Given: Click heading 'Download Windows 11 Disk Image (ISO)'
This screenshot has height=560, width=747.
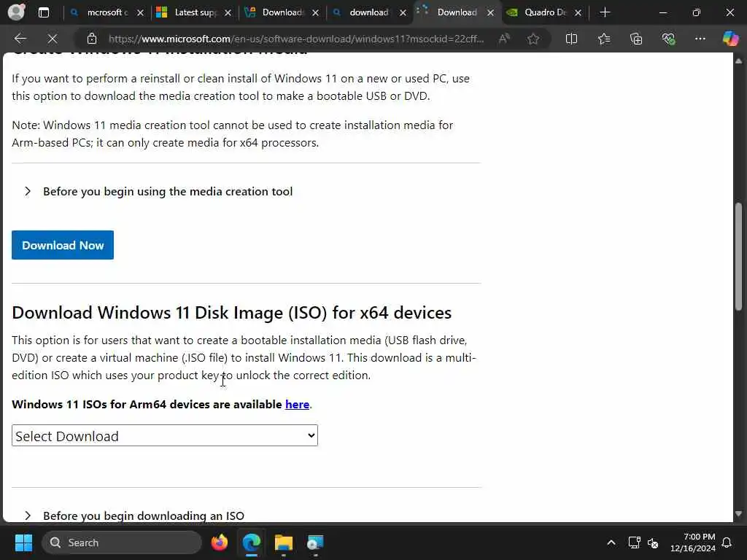Looking at the screenshot, I should (231, 313).
